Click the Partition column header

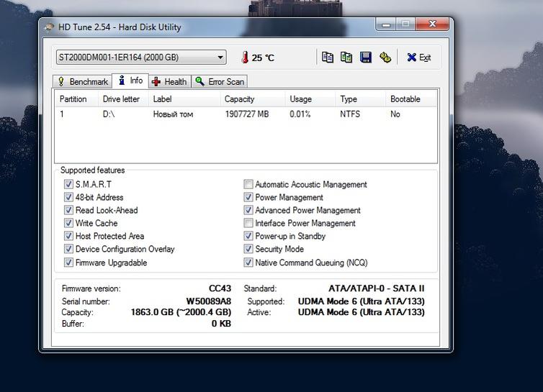(x=77, y=99)
